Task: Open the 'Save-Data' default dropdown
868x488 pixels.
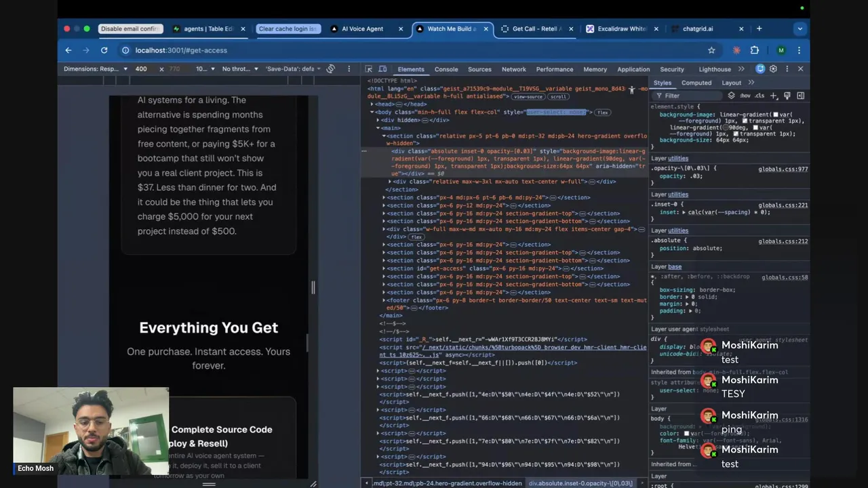Action: tap(292, 68)
